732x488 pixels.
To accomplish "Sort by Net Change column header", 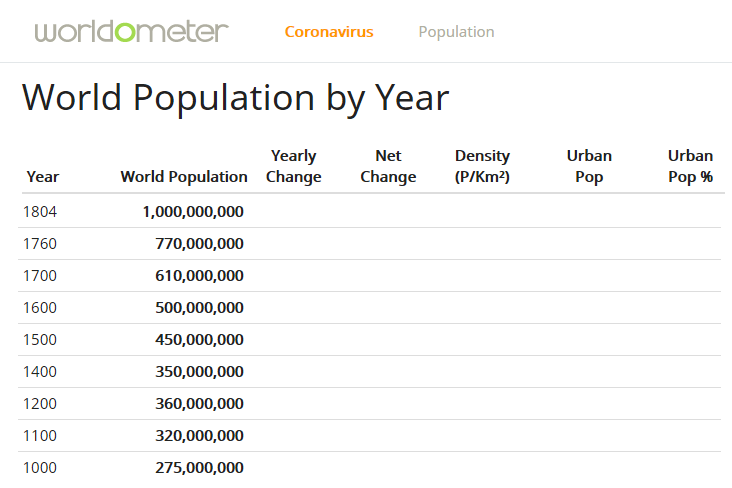I will (x=388, y=166).
